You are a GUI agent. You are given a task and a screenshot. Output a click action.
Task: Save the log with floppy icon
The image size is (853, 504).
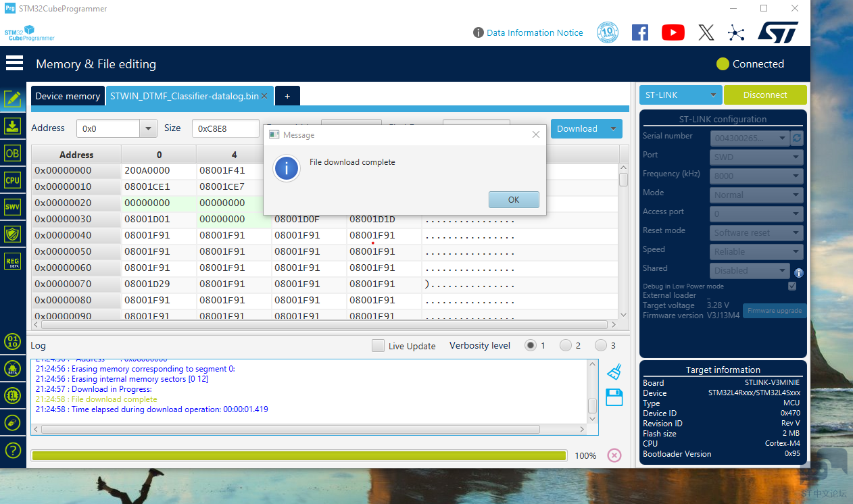pos(614,397)
